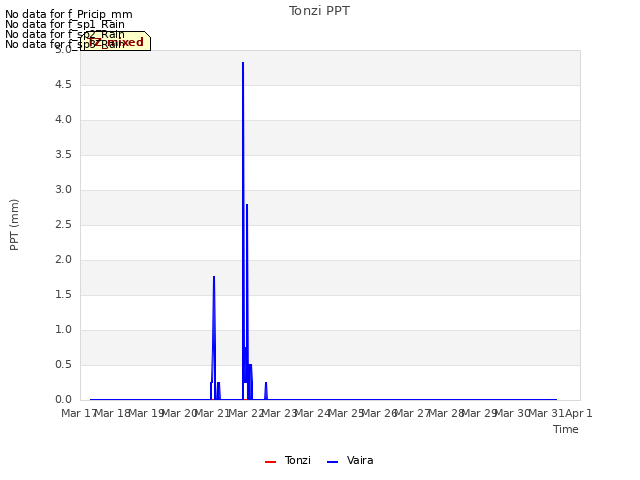Toggle the Tonzi legend entry
The width and height of the screenshot is (640, 480).
pyautogui.click(x=288, y=460)
